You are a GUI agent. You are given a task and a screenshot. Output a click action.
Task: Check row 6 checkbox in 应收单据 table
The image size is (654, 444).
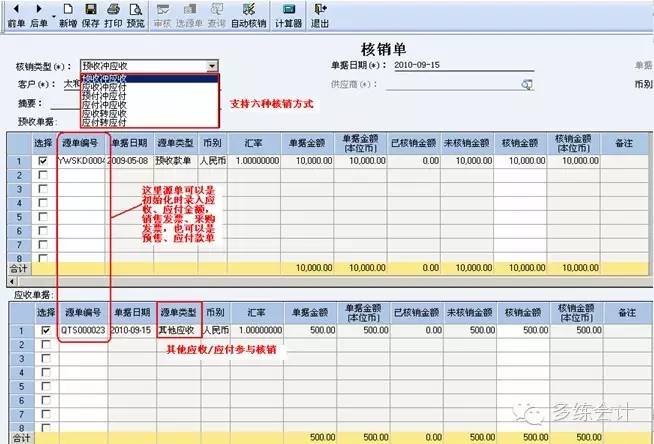[x=46, y=400]
